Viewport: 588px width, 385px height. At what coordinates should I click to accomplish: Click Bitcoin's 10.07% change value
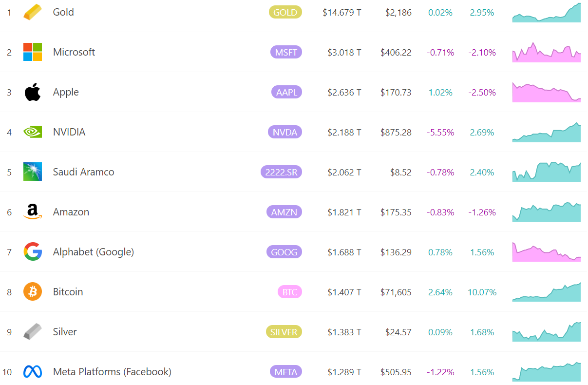pos(482,292)
